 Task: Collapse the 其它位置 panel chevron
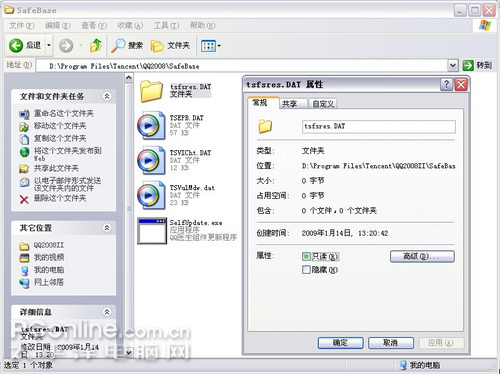[x=107, y=228]
